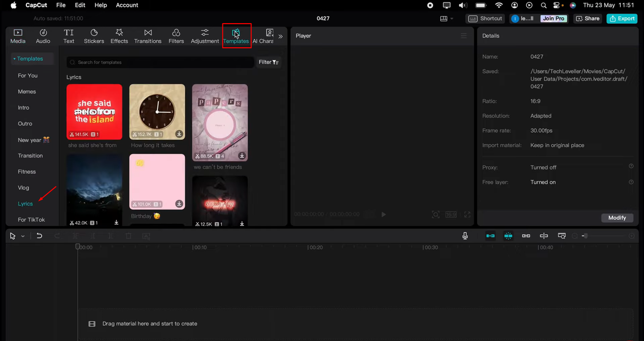644x341 pixels.
Task: Select the Lyrics category
Action: 25,204
